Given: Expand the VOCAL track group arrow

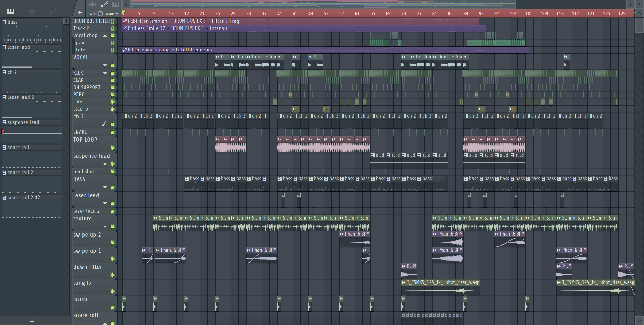Looking at the screenshot, I should (105, 66).
